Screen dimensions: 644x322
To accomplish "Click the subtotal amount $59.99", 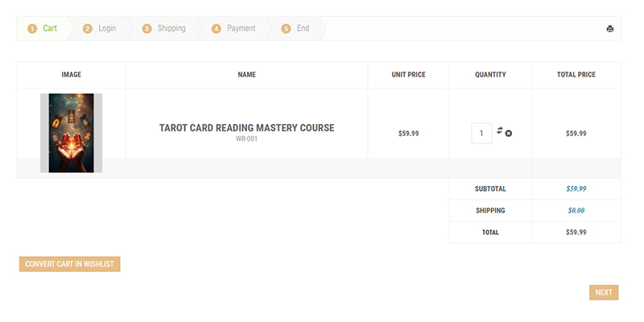I will click(576, 189).
